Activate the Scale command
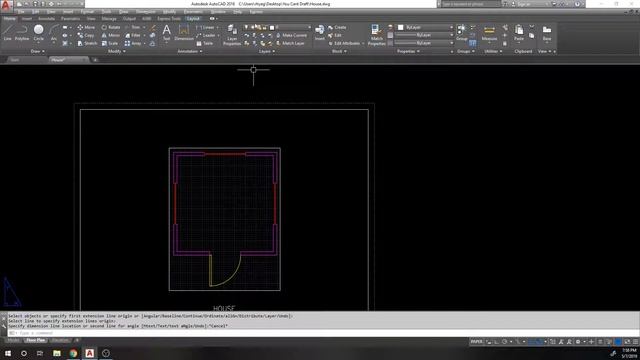Screen dimensions: 640x360 [110, 43]
